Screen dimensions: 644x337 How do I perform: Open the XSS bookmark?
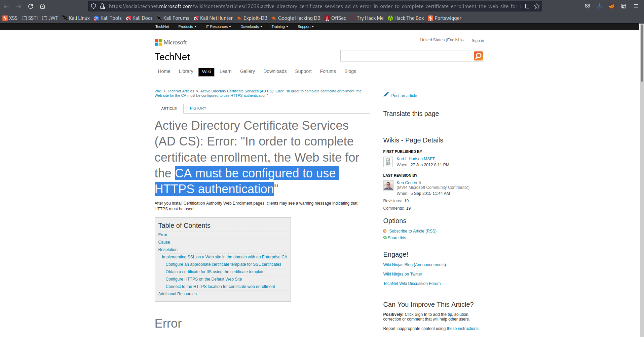click(10, 18)
